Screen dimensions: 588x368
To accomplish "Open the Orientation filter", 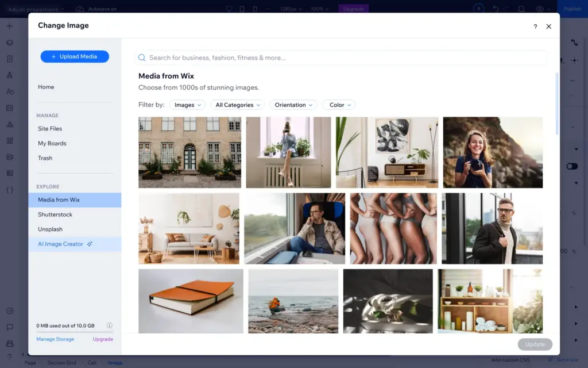I will click(x=293, y=105).
